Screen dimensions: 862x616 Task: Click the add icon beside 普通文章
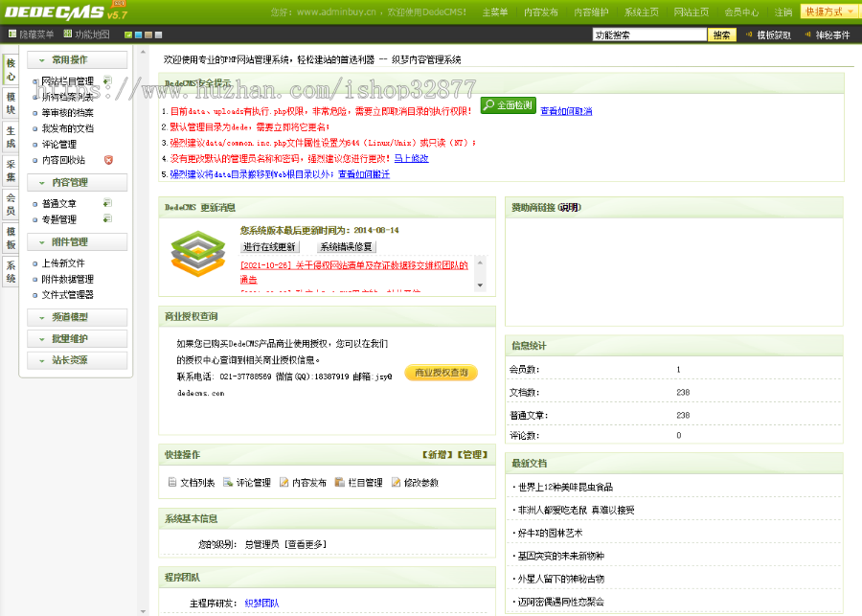point(107,203)
